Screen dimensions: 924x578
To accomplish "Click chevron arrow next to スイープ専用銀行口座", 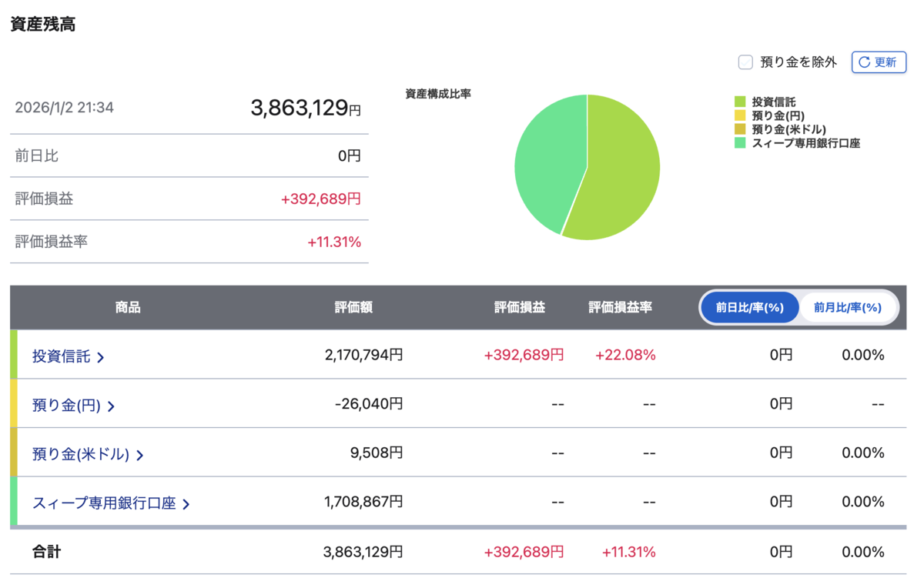I will (x=186, y=504).
